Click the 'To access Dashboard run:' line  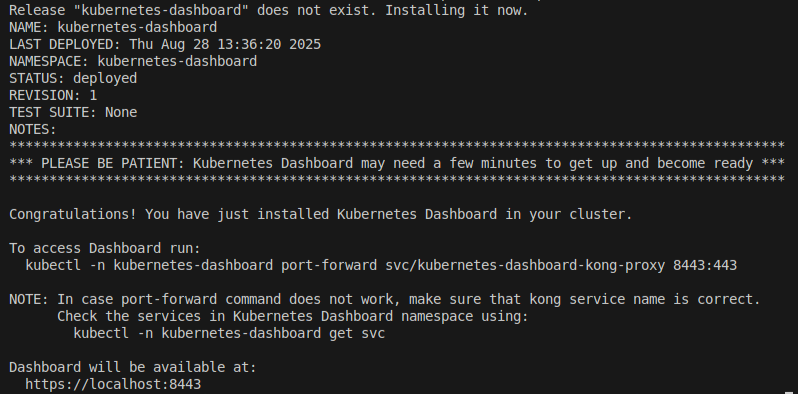(105, 248)
